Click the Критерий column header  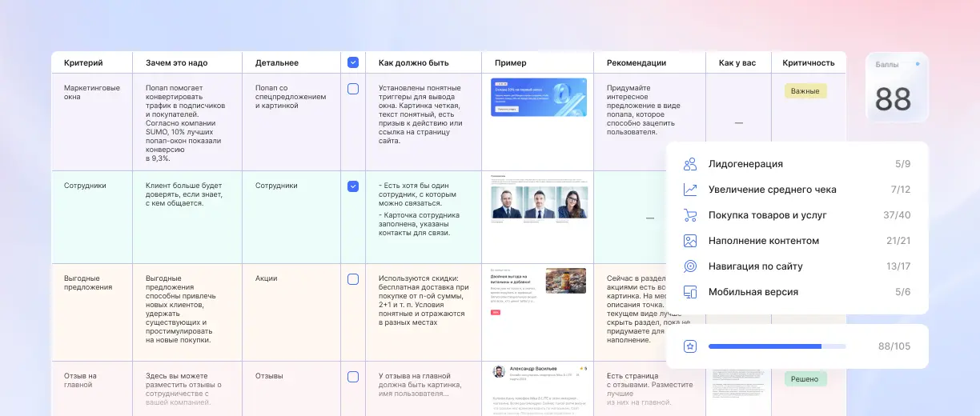(x=83, y=62)
